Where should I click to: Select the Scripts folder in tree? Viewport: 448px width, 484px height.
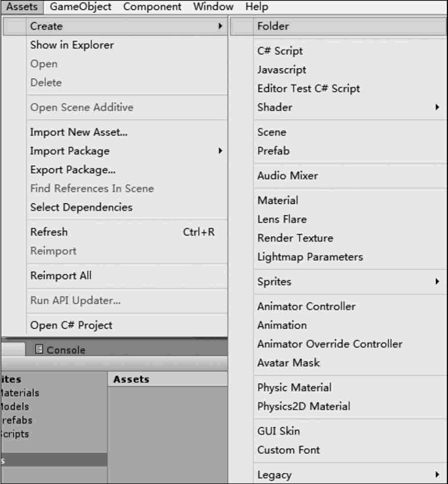coord(15,434)
